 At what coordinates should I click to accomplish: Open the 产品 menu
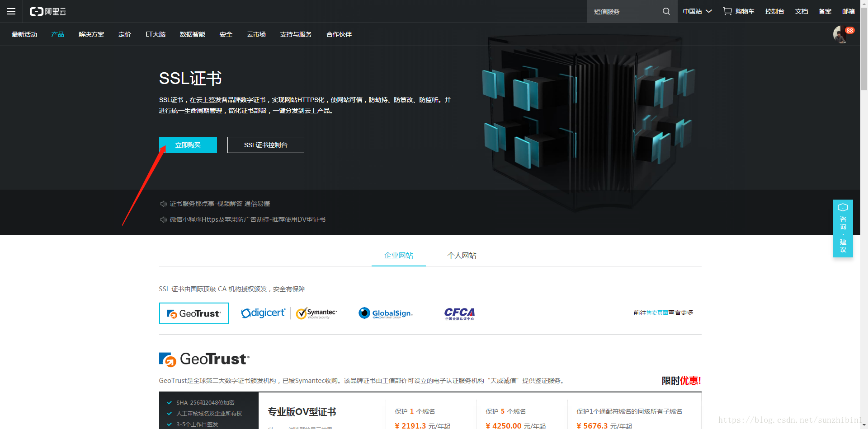click(x=58, y=34)
